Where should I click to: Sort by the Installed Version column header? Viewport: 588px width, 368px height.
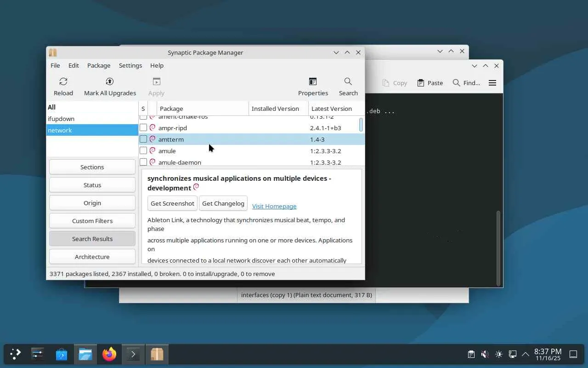click(278, 109)
